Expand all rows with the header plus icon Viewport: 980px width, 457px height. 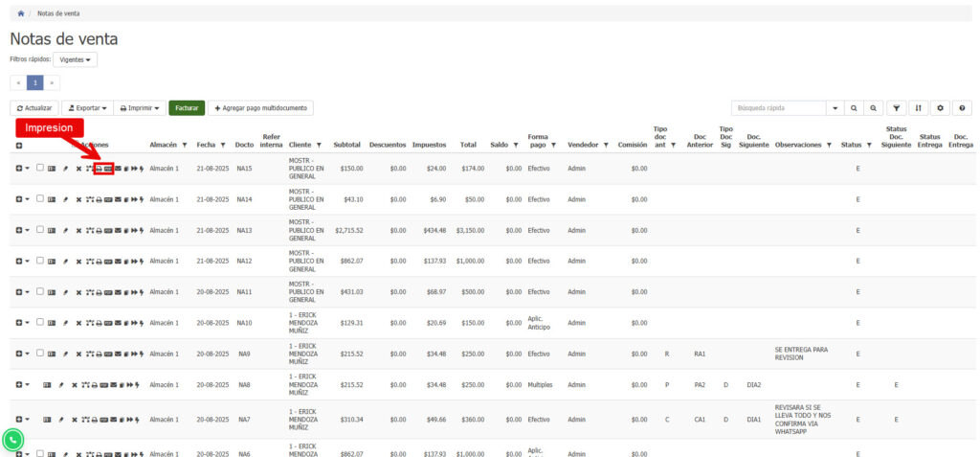point(19,146)
